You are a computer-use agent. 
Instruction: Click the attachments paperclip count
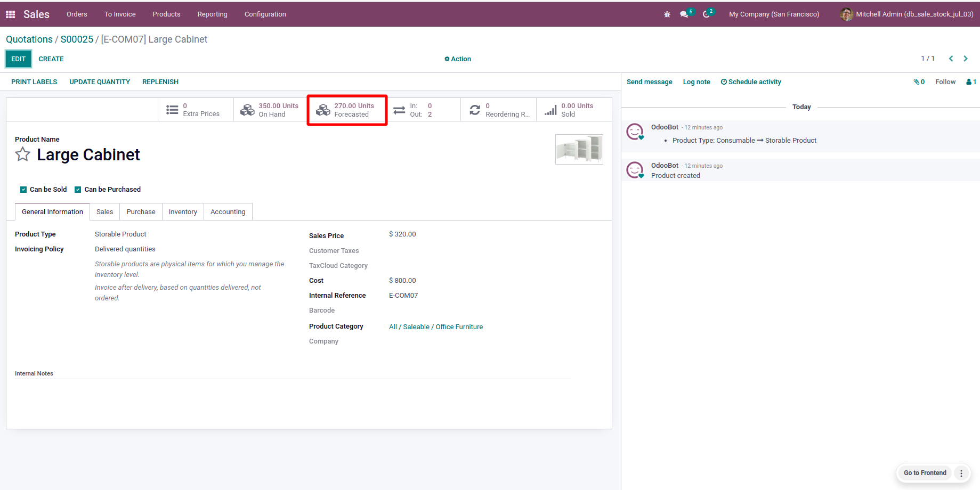tap(919, 82)
